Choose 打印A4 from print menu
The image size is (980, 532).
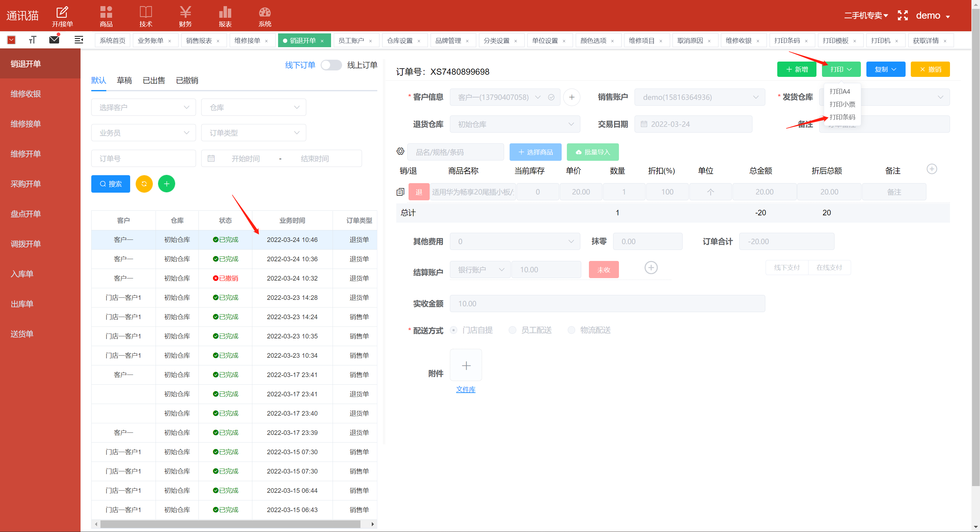pyautogui.click(x=840, y=91)
